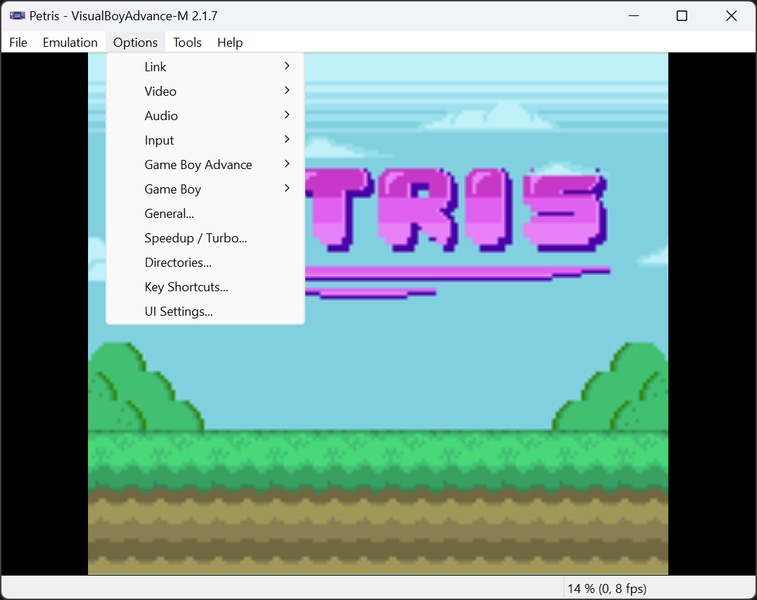Click the pink Petris title logo
Viewport: 757px width, 600px height.
tap(460, 210)
